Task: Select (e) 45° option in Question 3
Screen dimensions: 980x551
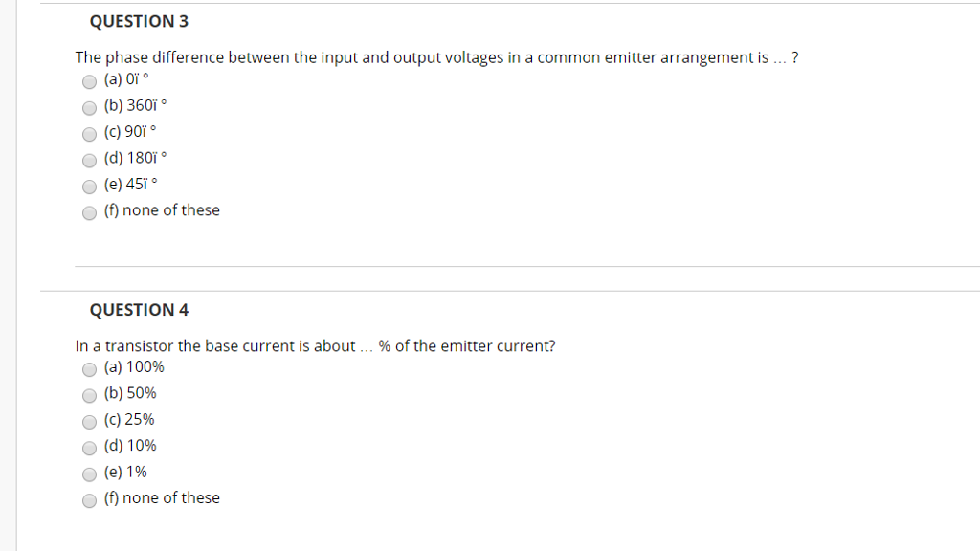Action: pos(89,187)
